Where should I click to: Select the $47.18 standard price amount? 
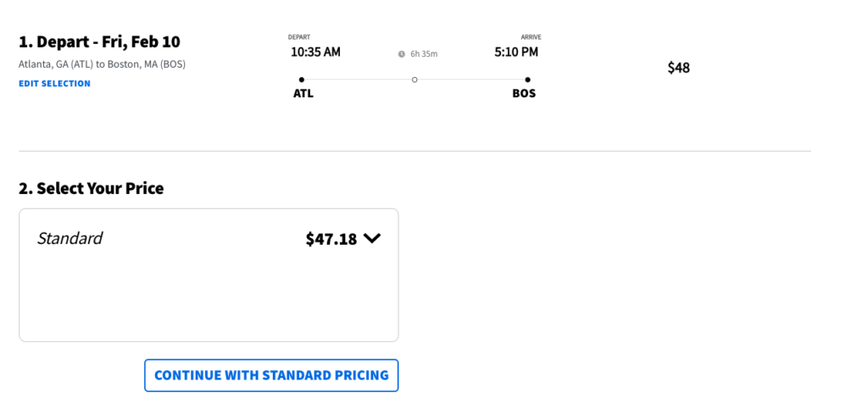tap(331, 239)
